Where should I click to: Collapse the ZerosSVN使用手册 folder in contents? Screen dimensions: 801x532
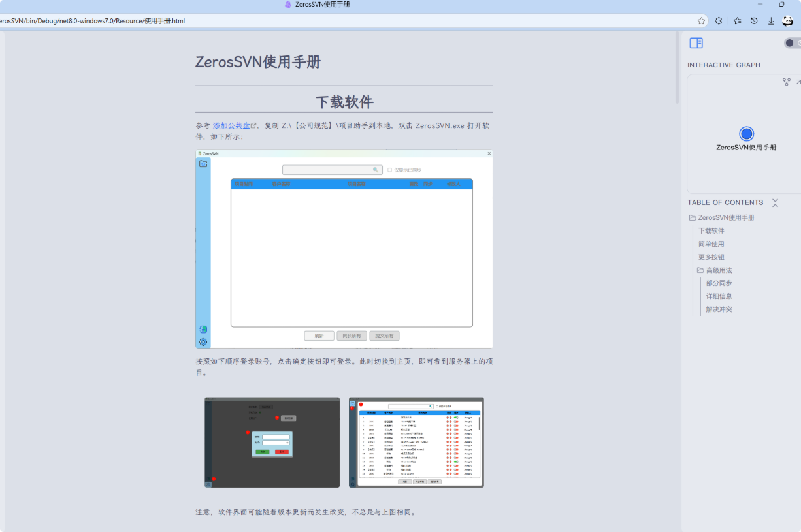pyautogui.click(x=693, y=218)
